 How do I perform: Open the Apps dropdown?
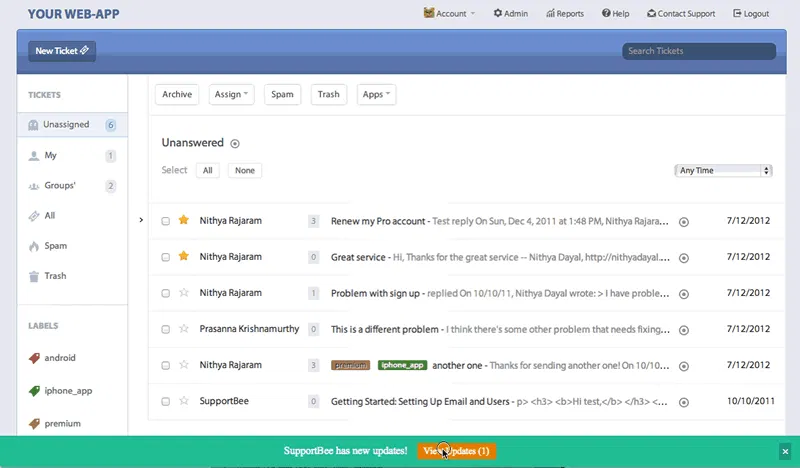(x=376, y=94)
